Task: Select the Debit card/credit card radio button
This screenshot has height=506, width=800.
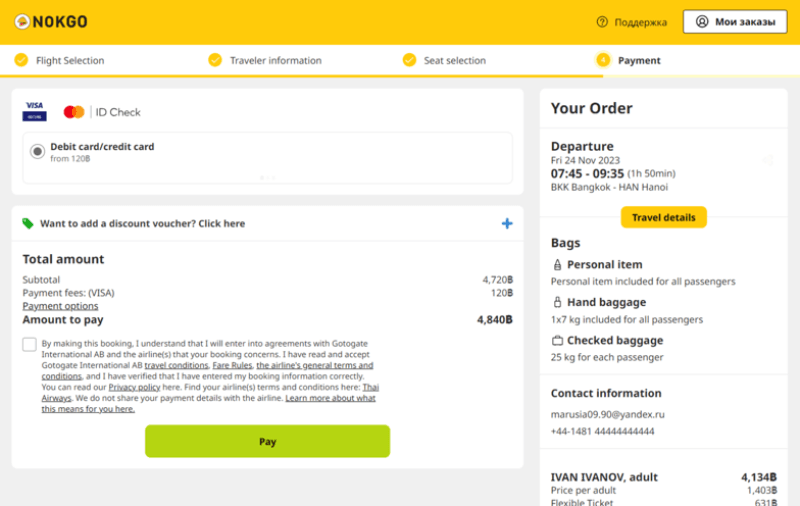Action: [x=37, y=151]
